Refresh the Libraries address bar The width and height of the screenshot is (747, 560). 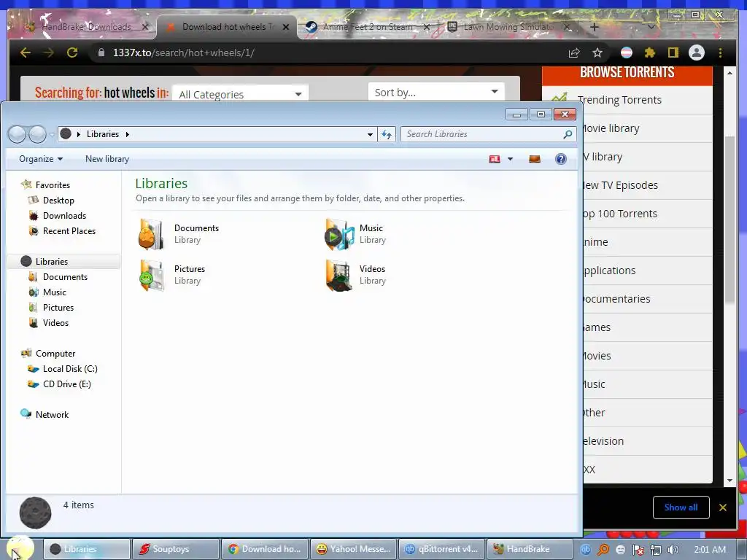click(387, 134)
